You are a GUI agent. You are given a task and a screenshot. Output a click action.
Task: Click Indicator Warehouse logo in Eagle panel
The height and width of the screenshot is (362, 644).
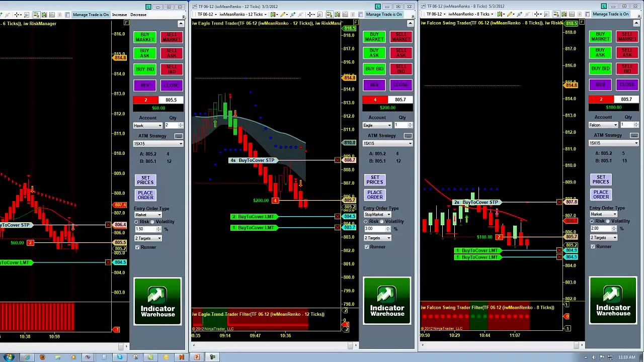[387, 301]
